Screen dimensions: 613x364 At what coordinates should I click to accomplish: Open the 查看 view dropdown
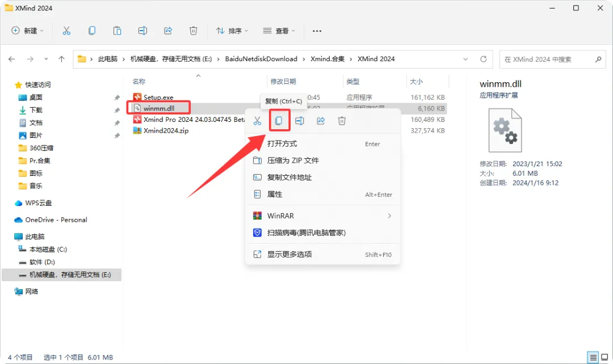point(279,31)
